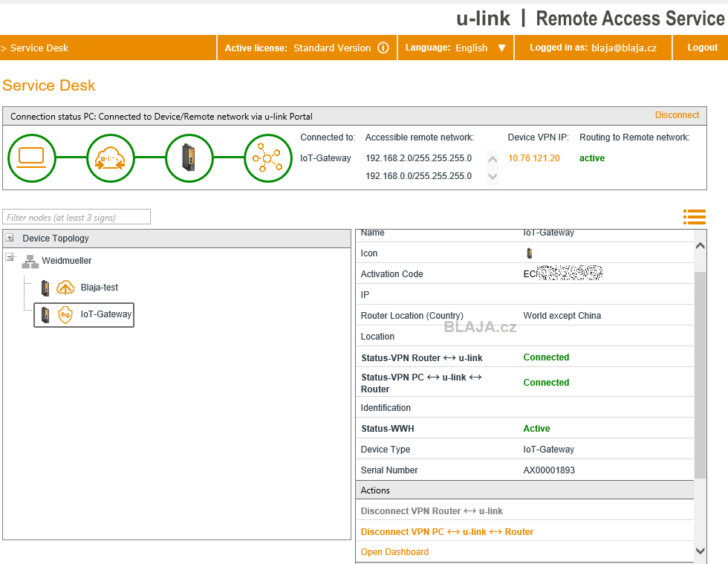Click the Service Desk page heading

click(49, 85)
